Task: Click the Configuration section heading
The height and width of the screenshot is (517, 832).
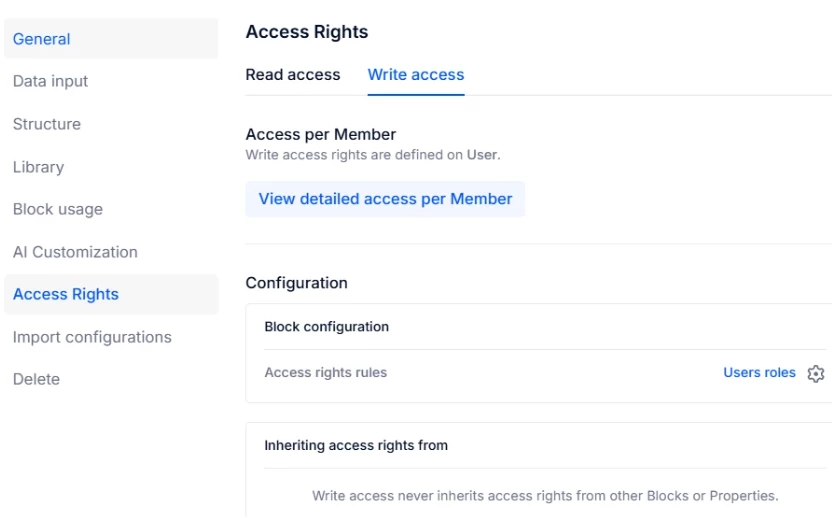Action: tap(297, 283)
